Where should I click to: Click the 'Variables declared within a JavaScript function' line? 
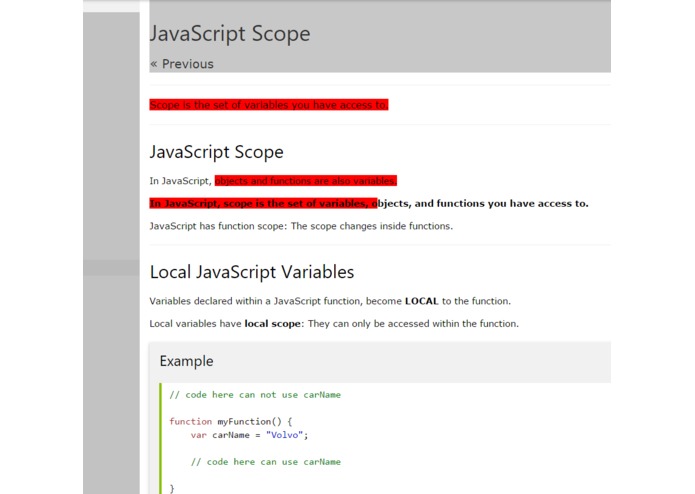point(330,301)
